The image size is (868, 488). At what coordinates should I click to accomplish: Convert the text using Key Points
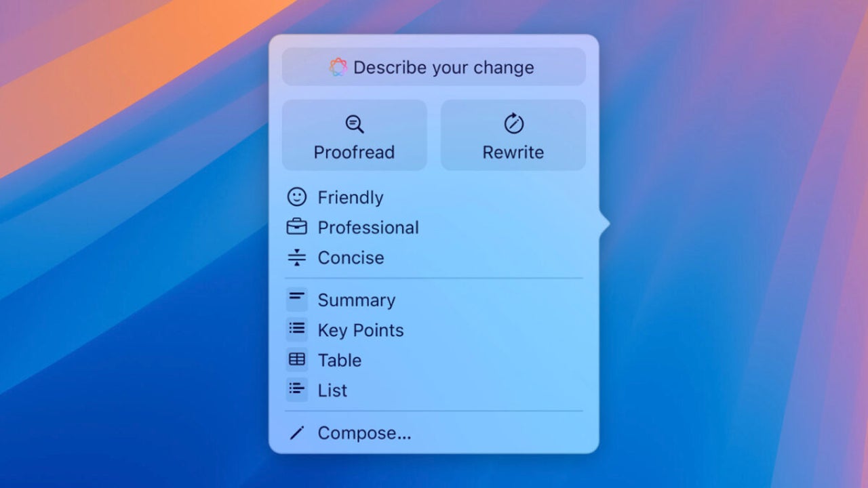tap(361, 330)
